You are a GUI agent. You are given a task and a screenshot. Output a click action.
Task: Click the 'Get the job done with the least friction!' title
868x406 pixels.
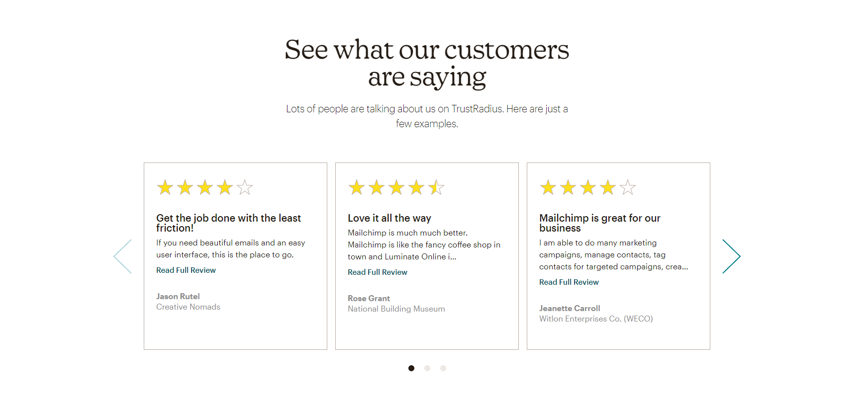click(228, 223)
